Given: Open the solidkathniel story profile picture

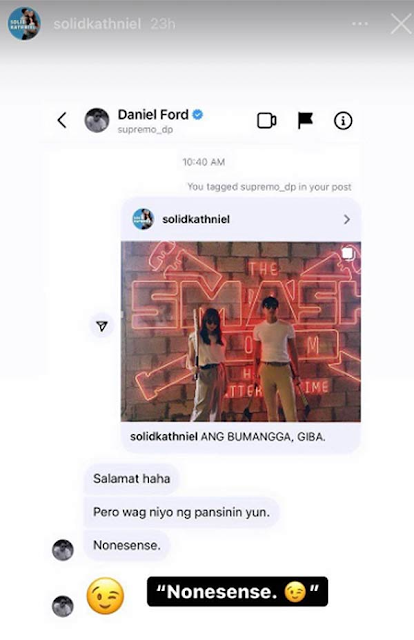Looking at the screenshot, I should (24, 23).
